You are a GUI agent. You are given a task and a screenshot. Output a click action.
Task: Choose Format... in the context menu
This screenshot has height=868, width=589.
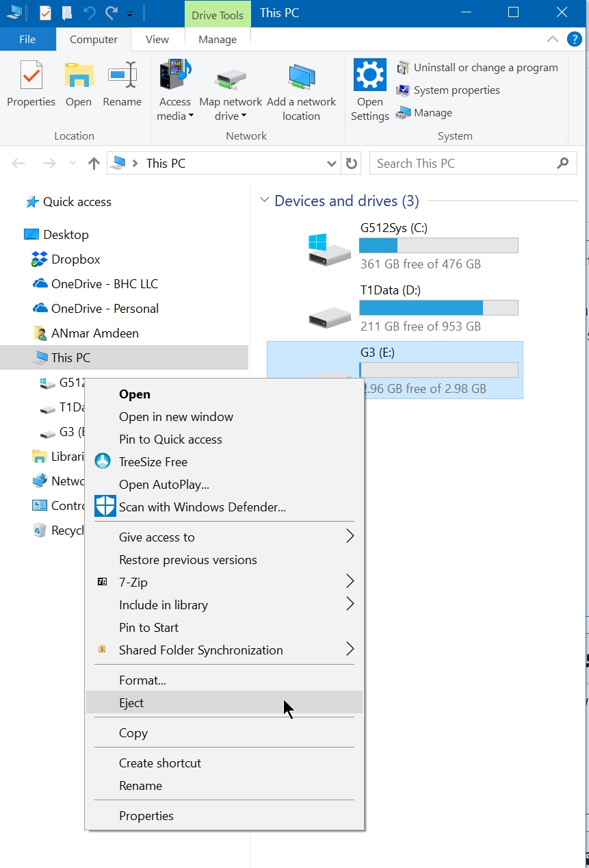click(142, 680)
